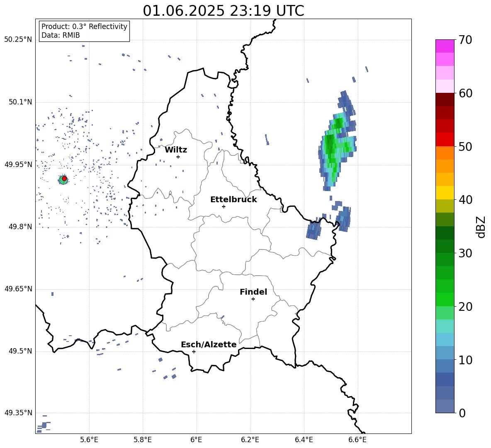Click the Wiltz station cross marker
Screen dimensions: 491x448
click(x=178, y=157)
